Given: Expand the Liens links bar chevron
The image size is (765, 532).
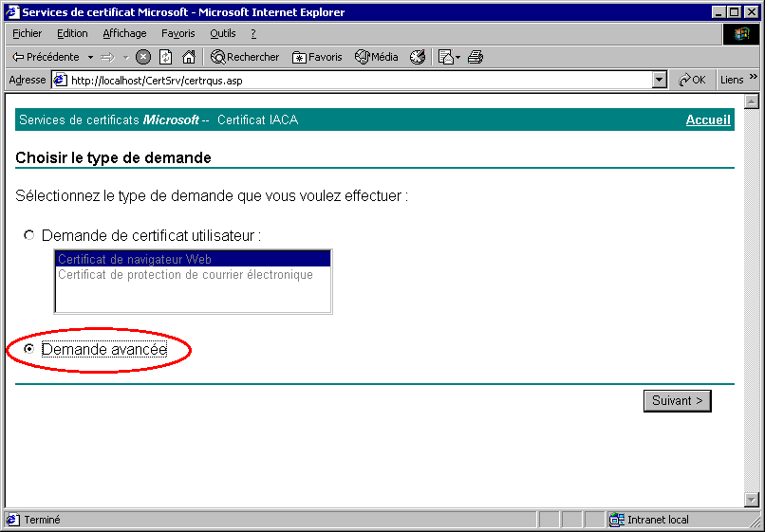Looking at the screenshot, I should point(754,77).
